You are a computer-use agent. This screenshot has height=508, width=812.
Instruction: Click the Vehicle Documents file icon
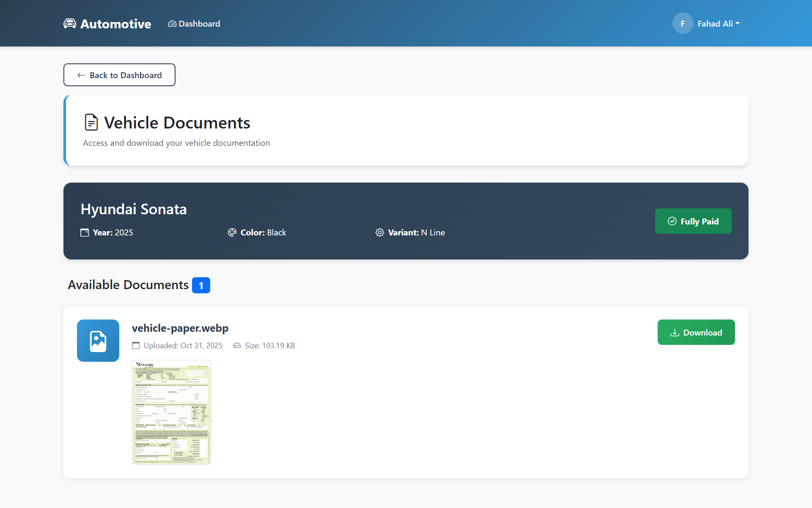coord(91,123)
